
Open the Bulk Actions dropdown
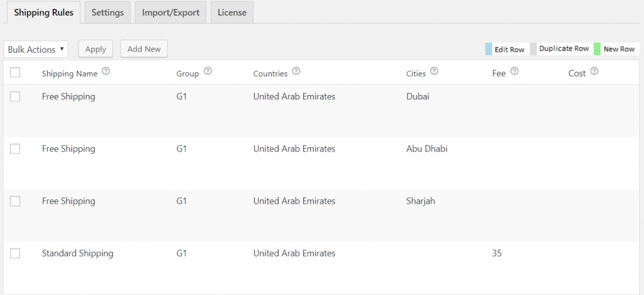point(36,49)
